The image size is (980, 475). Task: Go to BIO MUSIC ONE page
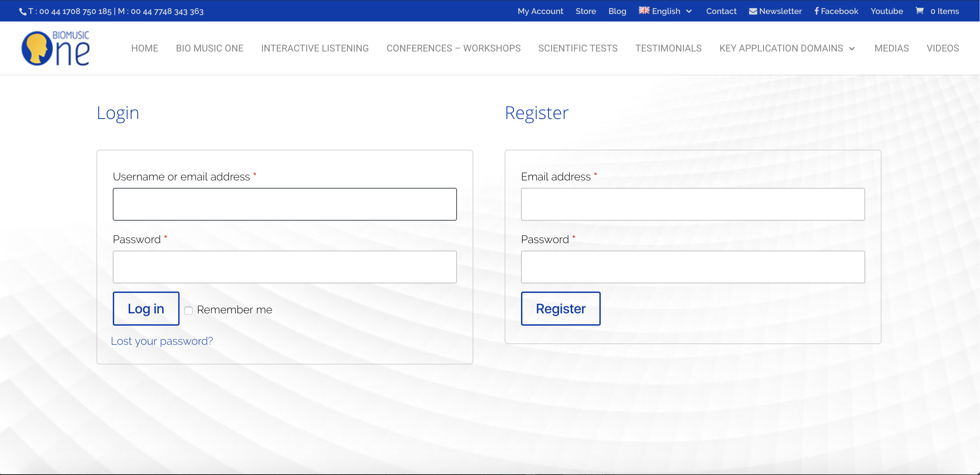210,48
